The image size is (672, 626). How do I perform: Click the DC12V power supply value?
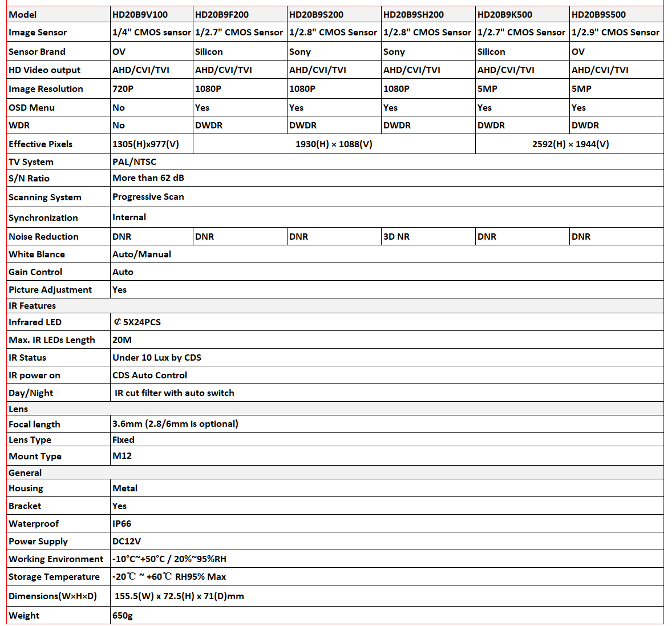click(127, 541)
